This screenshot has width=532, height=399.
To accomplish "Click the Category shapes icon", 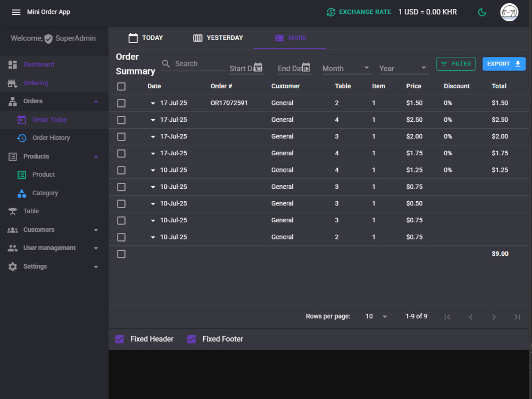I will pyautogui.click(x=22, y=194).
